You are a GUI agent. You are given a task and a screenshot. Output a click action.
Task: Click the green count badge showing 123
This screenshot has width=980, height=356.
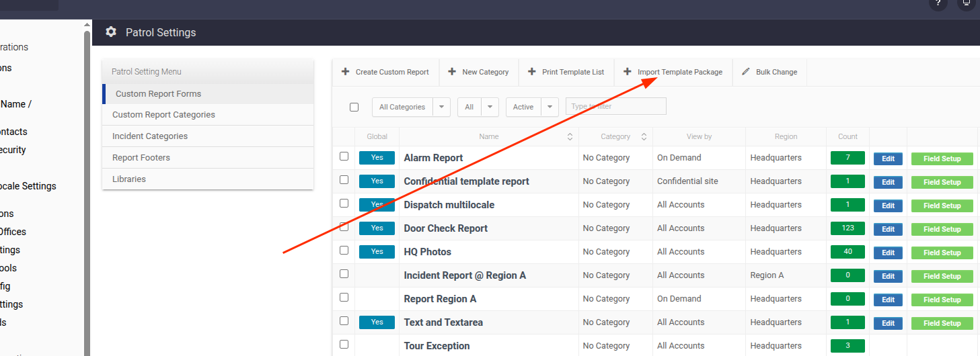[x=848, y=228]
